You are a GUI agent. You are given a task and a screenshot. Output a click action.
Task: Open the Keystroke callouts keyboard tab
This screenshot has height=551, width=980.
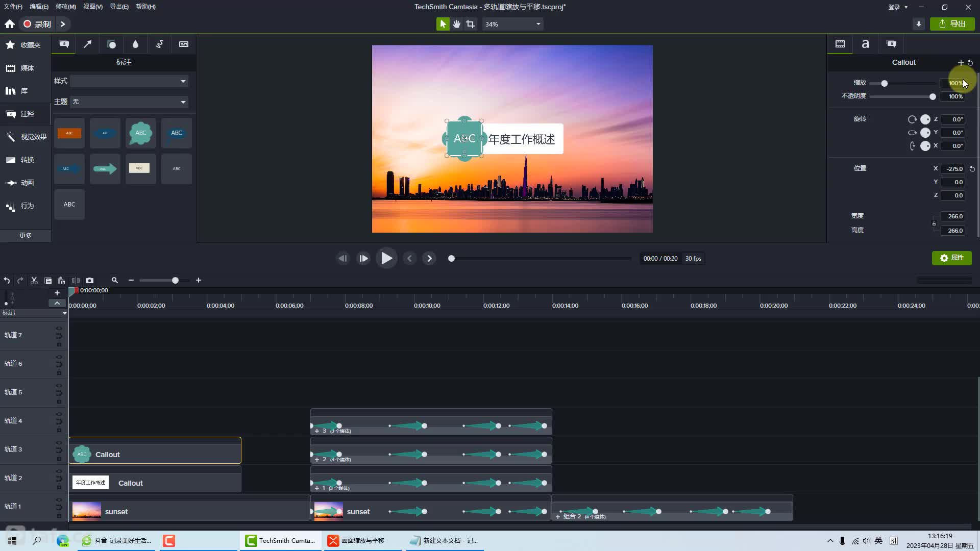click(x=184, y=44)
